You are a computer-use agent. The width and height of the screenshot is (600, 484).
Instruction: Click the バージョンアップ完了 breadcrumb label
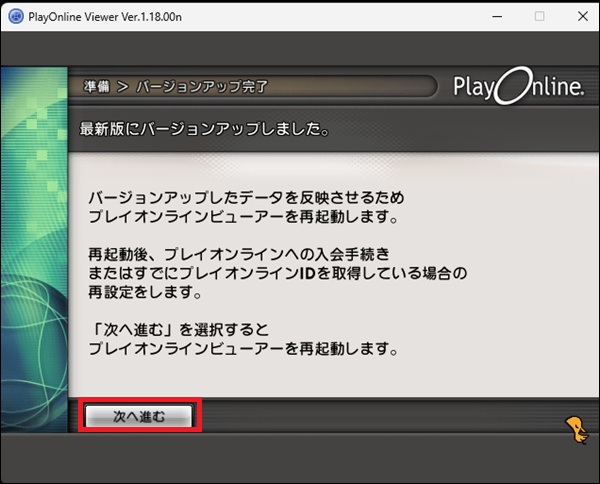pyautogui.click(x=204, y=87)
